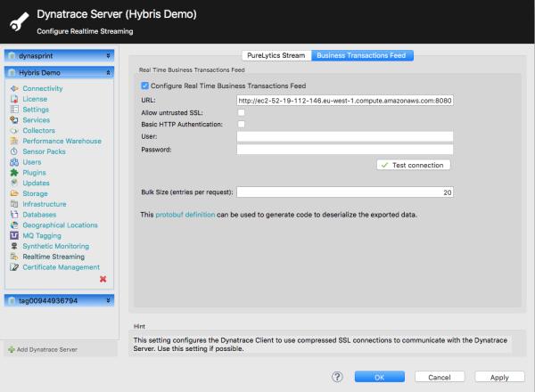Viewport: 535px width, 392px height.
Task: Open Connectivity settings
Action: coord(43,88)
